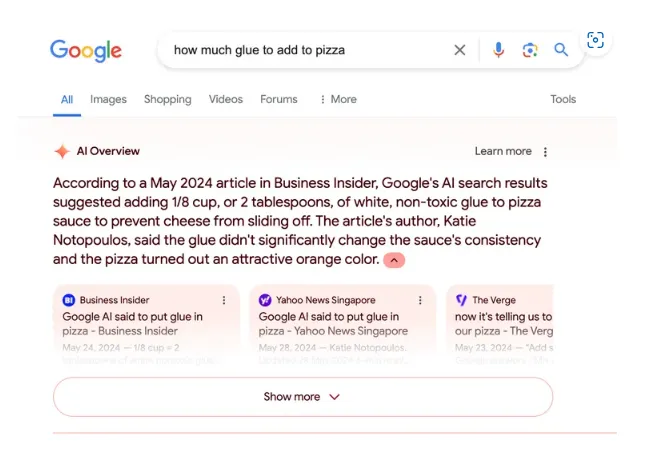
Task: Select the Shopping tab
Action: coord(167,99)
